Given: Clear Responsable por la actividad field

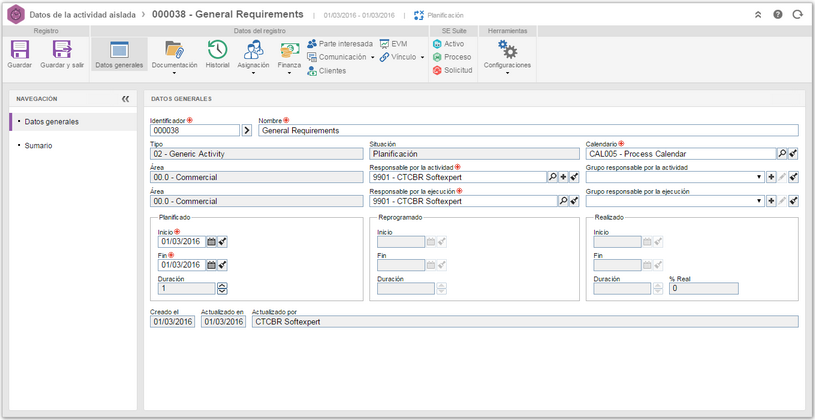Looking at the screenshot, I should [x=574, y=177].
